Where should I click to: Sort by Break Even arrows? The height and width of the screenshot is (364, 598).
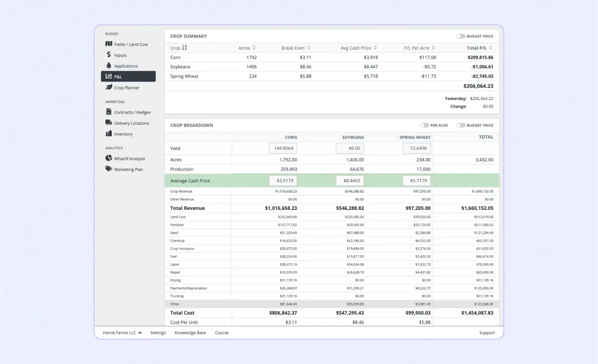[309, 48]
